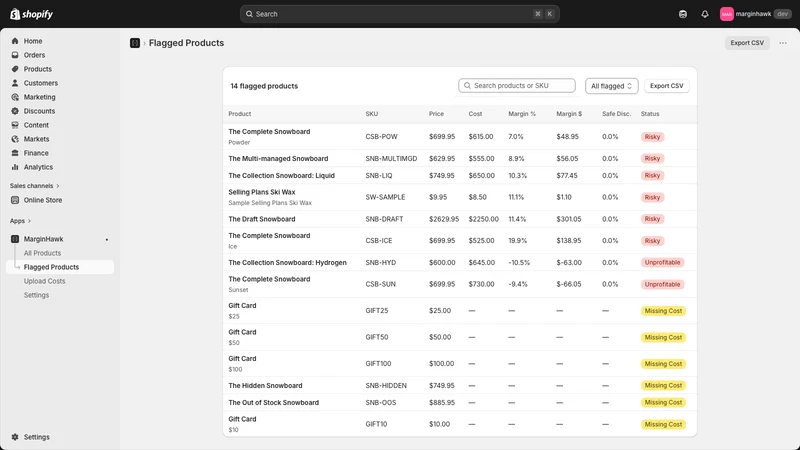Screen dimensions: 800x450
Task: Click the Marketing target icon
Action: coord(15,97)
